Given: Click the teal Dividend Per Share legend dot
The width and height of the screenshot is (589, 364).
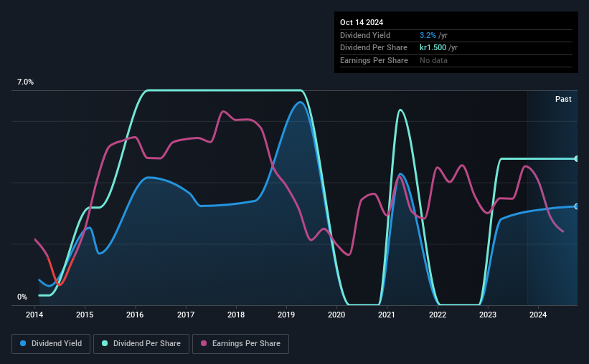Looking at the screenshot, I should tap(105, 343).
